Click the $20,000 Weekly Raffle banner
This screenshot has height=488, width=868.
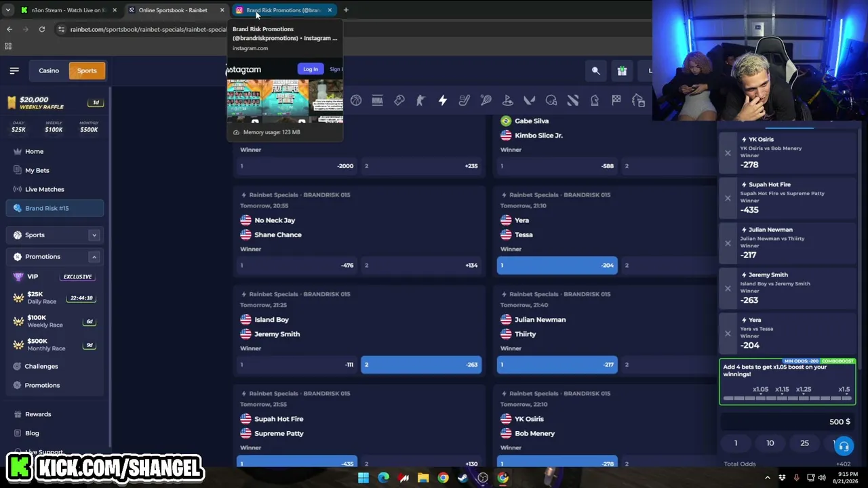coord(54,102)
